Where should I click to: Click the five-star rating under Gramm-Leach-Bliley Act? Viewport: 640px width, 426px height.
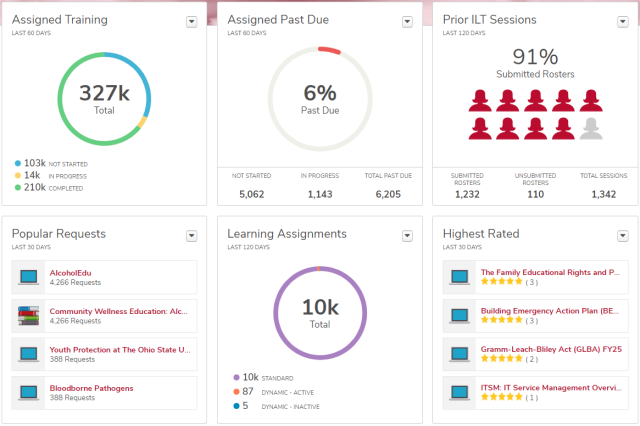point(502,359)
